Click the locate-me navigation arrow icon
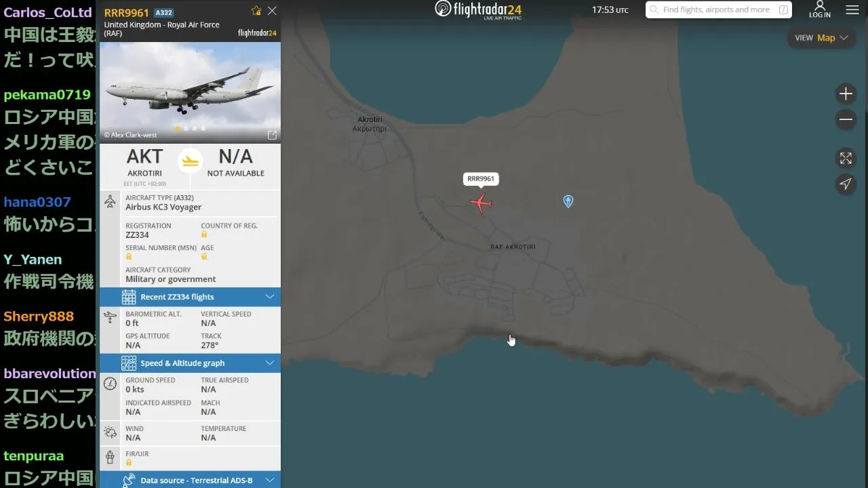 (x=846, y=184)
